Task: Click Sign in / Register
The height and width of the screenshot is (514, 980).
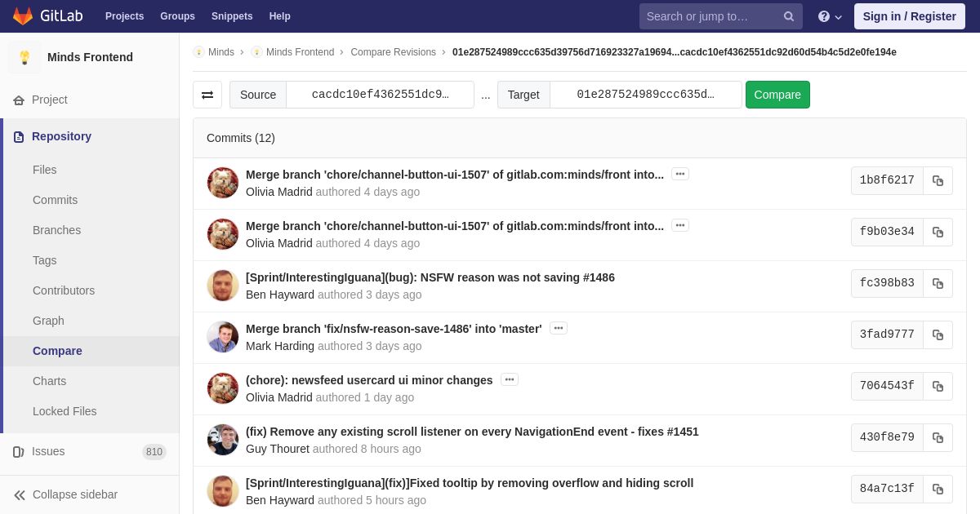Action: coord(909,16)
